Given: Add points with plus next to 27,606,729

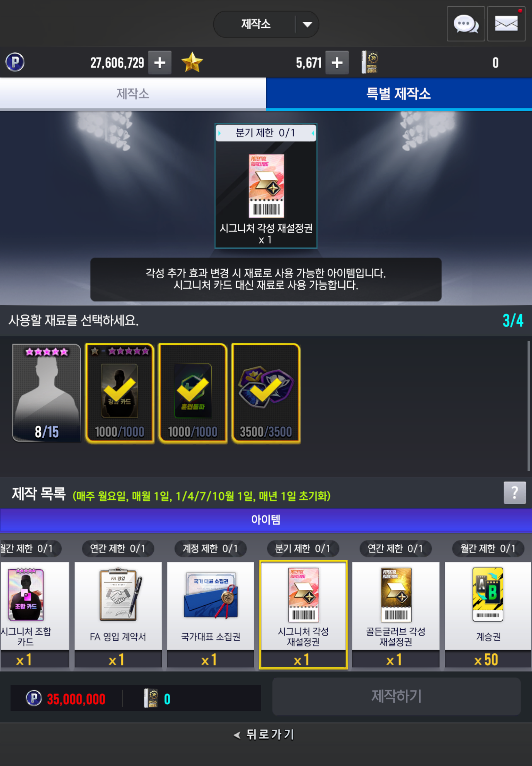Looking at the screenshot, I should [160, 62].
